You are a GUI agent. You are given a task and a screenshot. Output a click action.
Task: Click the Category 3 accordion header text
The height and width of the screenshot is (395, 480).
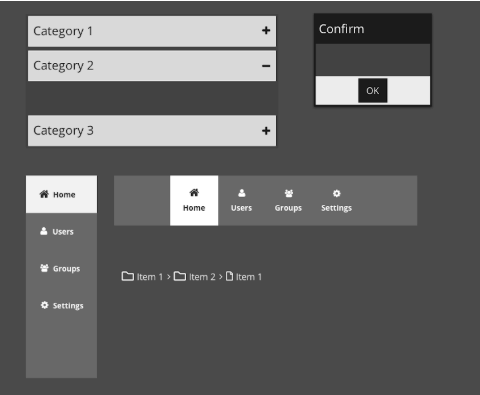click(63, 131)
